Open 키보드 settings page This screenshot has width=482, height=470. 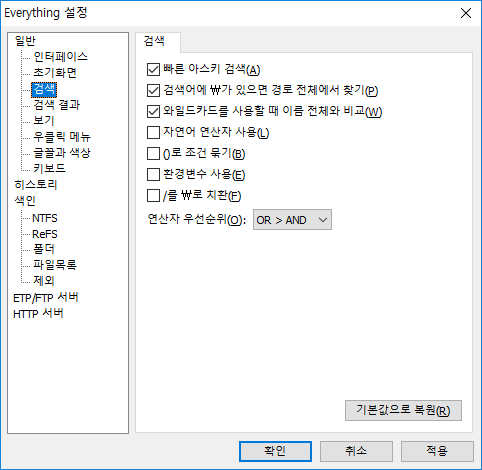tap(49, 168)
